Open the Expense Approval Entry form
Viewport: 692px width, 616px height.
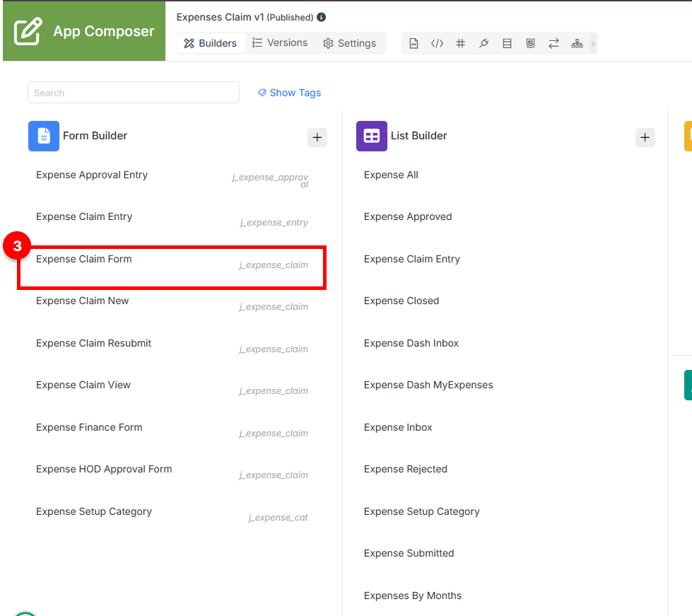pyautogui.click(x=92, y=175)
